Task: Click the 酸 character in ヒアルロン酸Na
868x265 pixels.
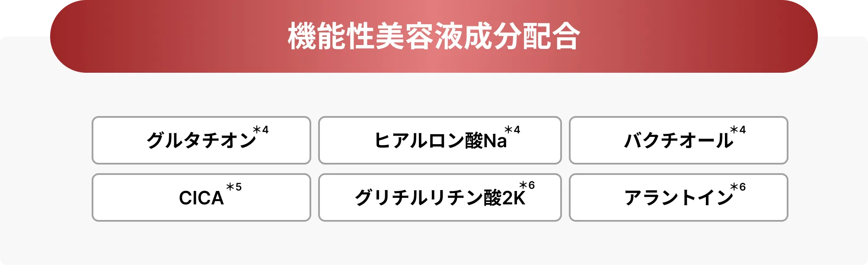Action: tap(474, 141)
